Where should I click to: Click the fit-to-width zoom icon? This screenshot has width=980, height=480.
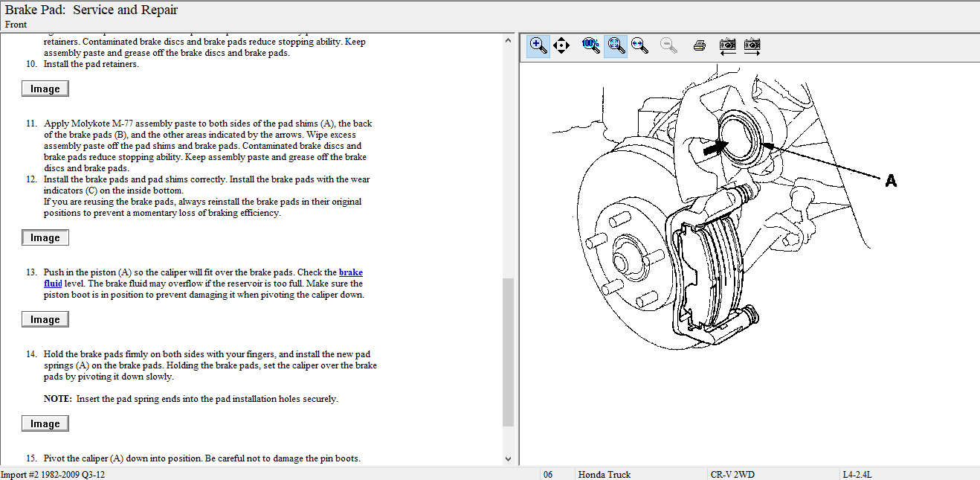tap(639, 45)
